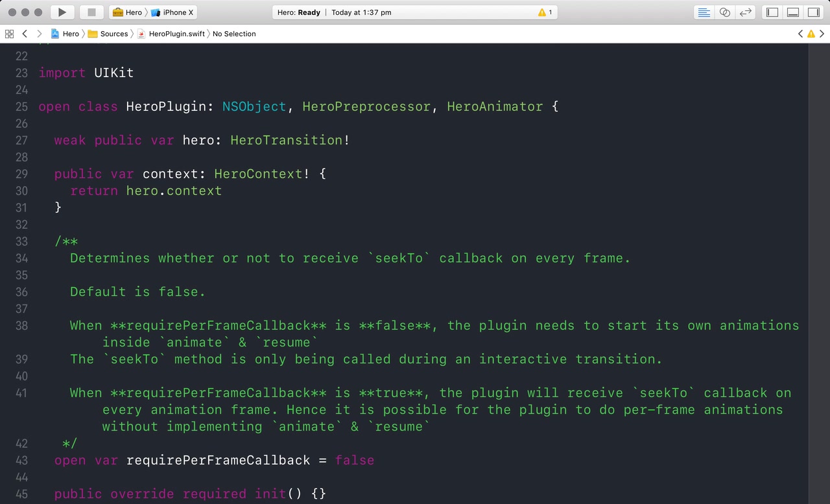Toggle the Navigator panel visibility
Image resolution: width=830 pixels, height=504 pixels.
pyautogui.click(x=771, y=12)
